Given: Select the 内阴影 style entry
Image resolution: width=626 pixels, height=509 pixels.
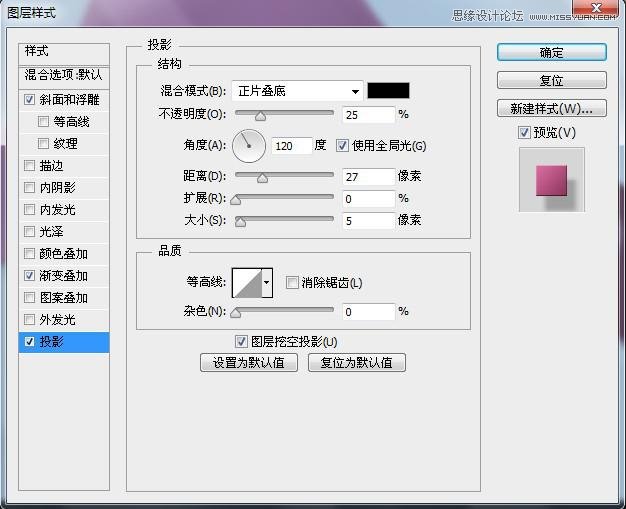Looking at the screenshot, I should tap(57, 187).
